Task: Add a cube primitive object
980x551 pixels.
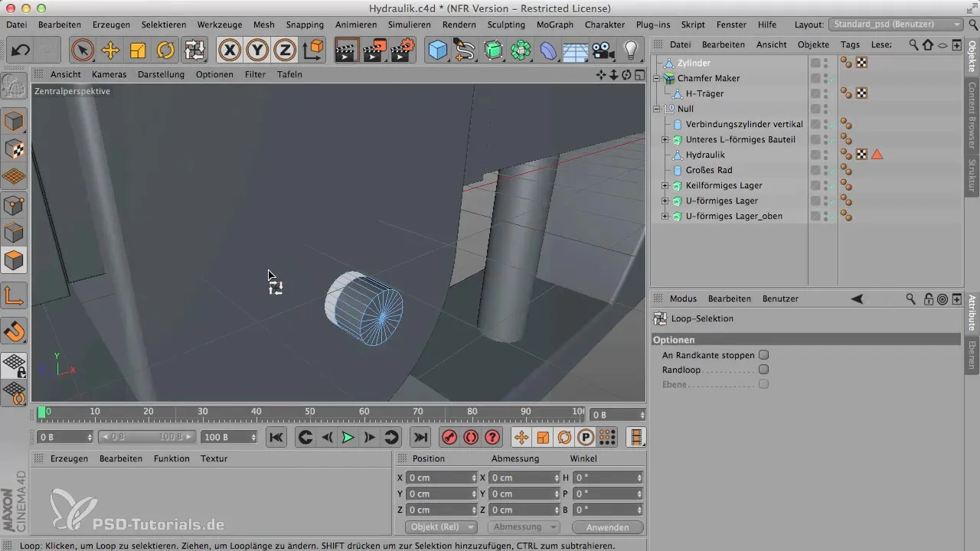Action: point(438,51)
